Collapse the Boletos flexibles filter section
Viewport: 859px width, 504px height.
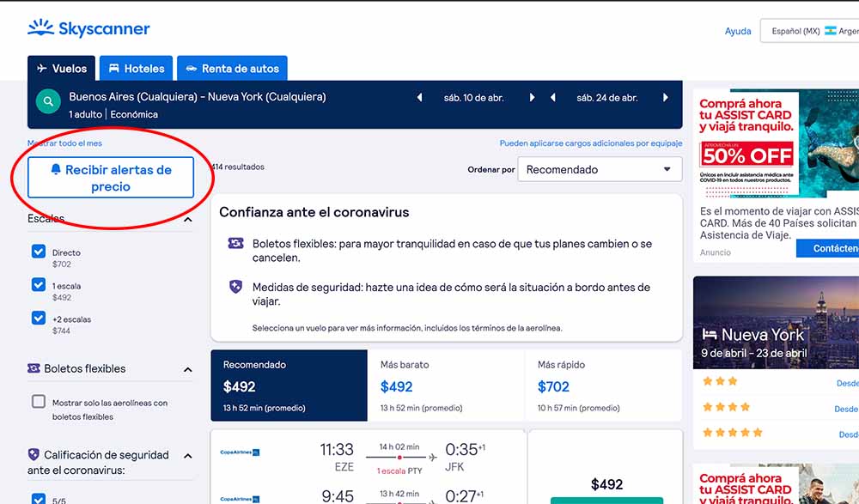click(x=188, y=370)
